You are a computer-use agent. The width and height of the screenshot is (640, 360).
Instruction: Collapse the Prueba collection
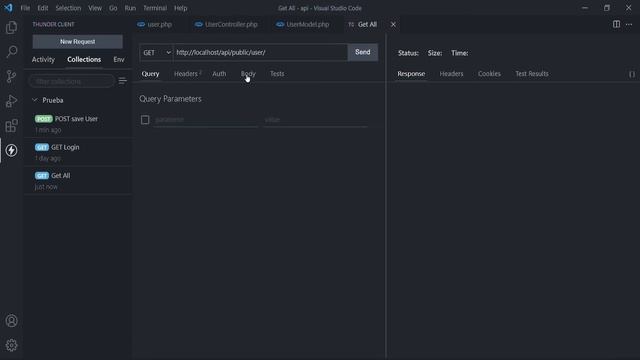pos(35,100)
